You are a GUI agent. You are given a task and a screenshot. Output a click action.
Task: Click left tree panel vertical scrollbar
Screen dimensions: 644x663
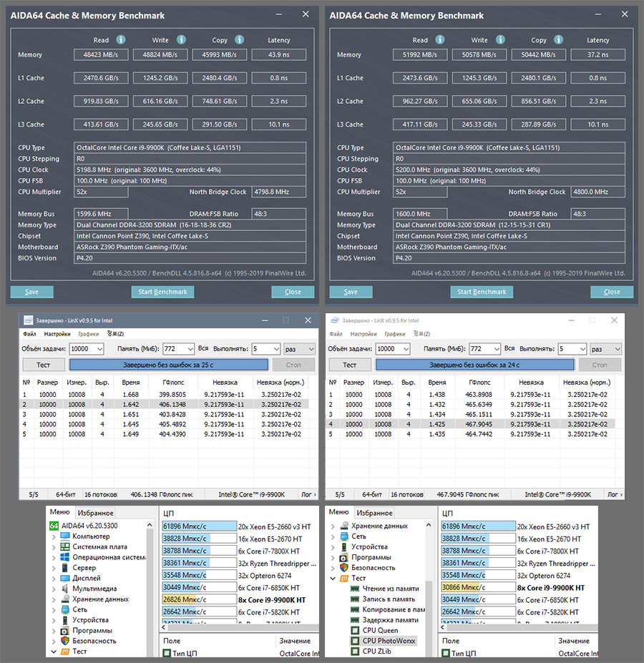tap(150, 588)
